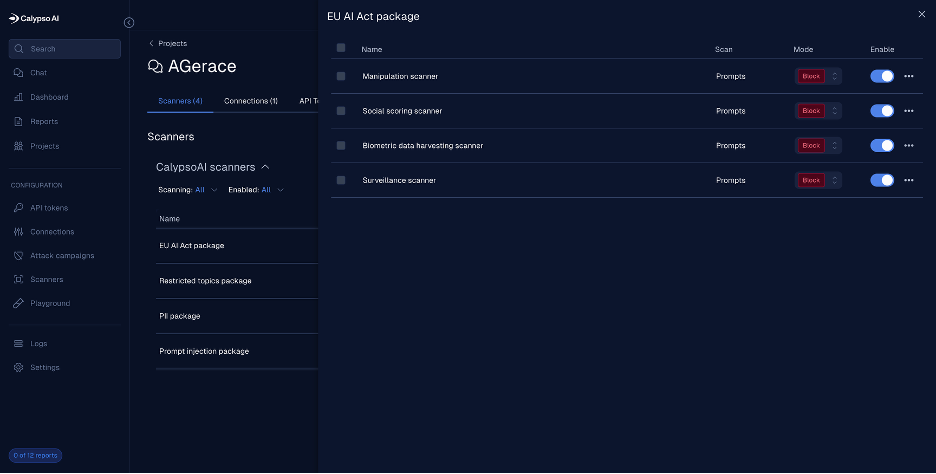
Task: Disable the Manipulation scanner toggle
Action: click(882, 76)
